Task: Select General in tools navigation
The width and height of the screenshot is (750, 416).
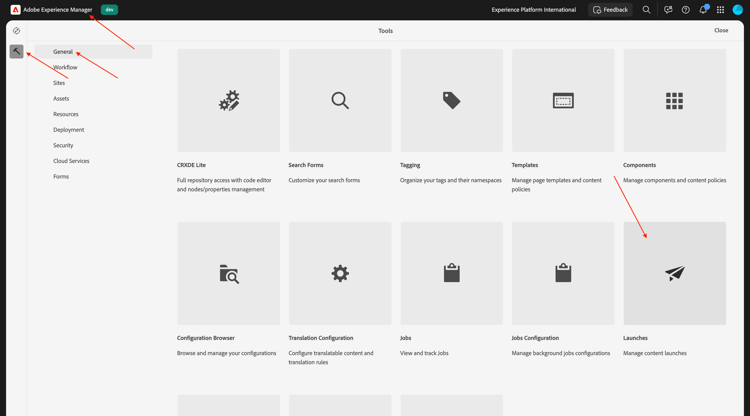Action: [x=93, y=52]
